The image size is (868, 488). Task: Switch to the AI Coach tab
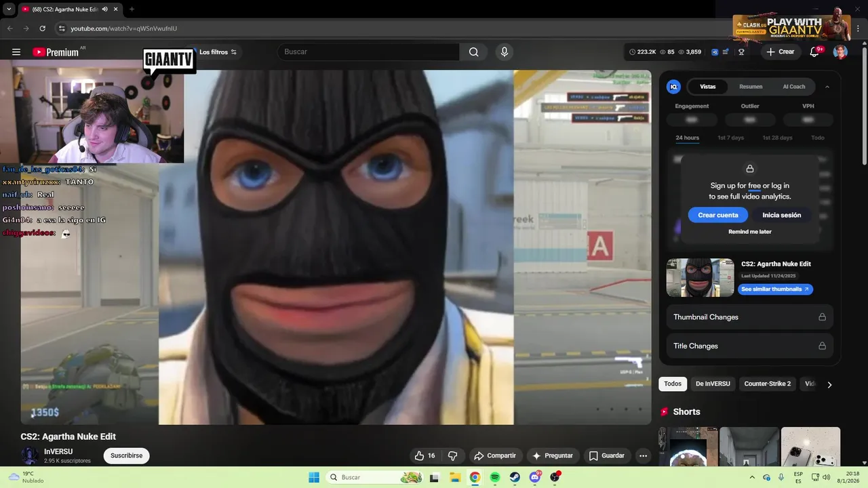coord(794,87)
